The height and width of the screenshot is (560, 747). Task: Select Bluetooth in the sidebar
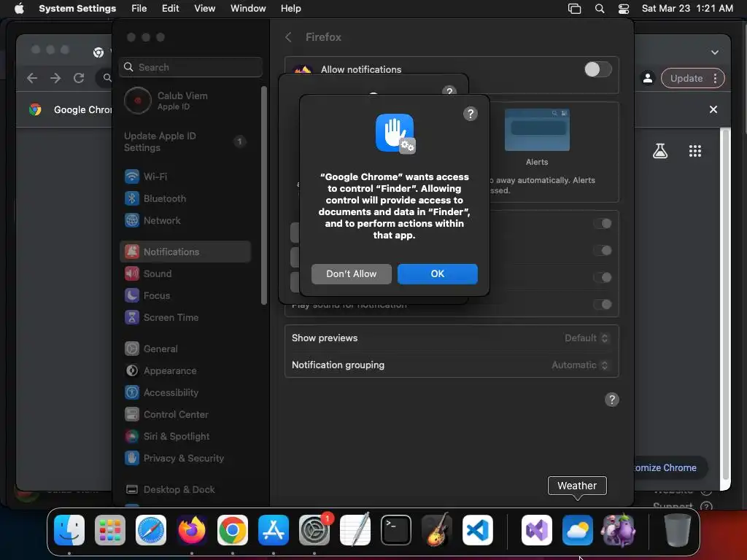coord(186,198)
